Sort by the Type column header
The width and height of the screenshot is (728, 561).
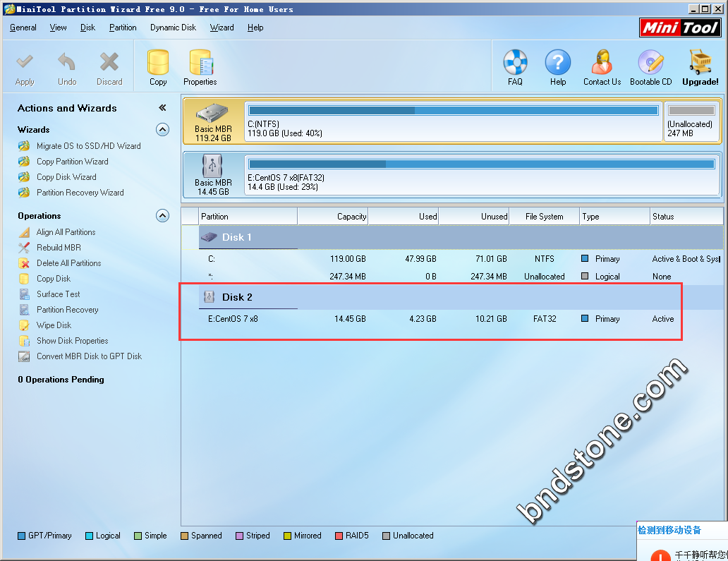(615, 217)
